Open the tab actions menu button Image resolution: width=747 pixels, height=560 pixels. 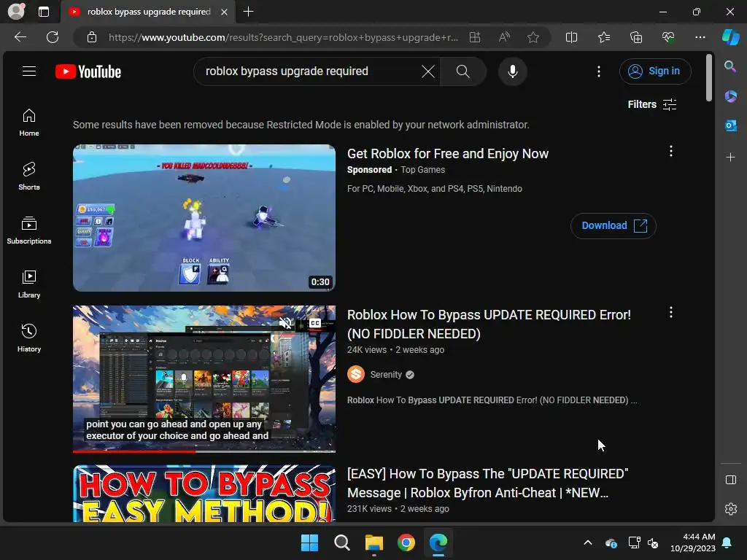click(x=44, y=12)
